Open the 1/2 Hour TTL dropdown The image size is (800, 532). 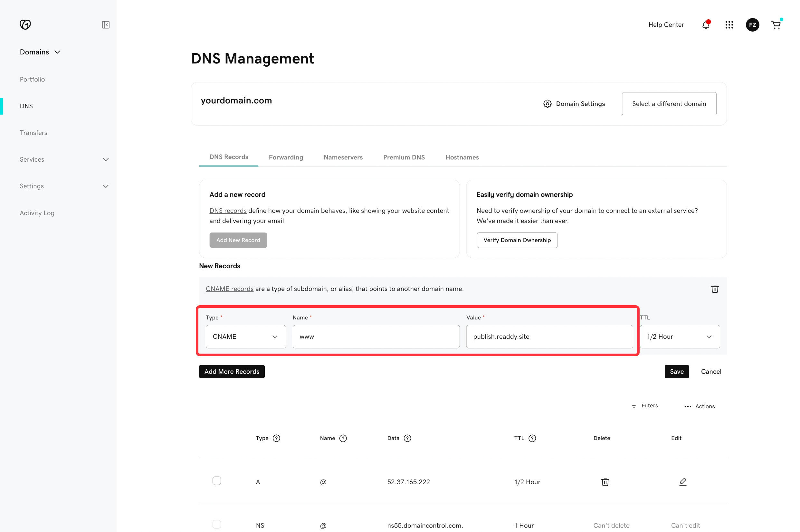coord(680,337)
